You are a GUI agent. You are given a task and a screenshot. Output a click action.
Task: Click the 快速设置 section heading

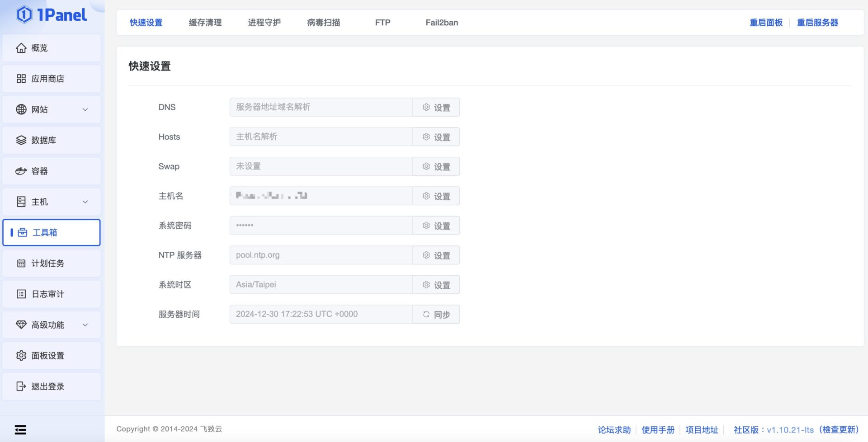point(150,66)
